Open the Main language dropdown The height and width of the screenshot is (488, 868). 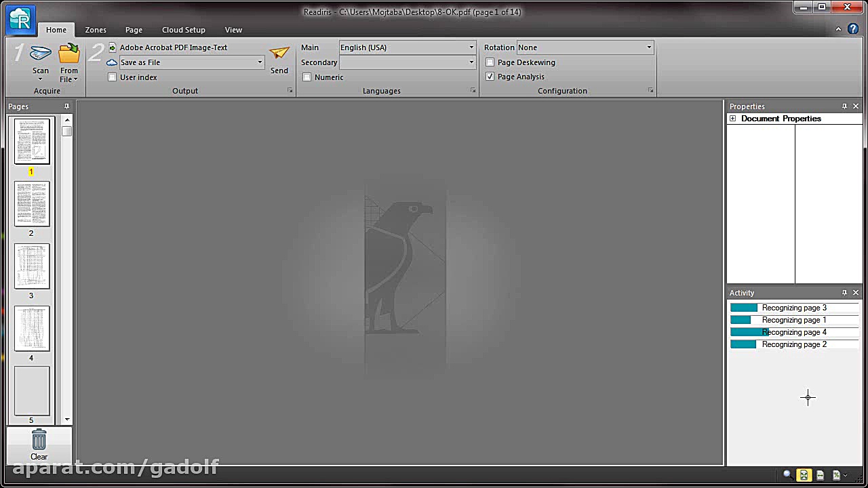[471, 47]
